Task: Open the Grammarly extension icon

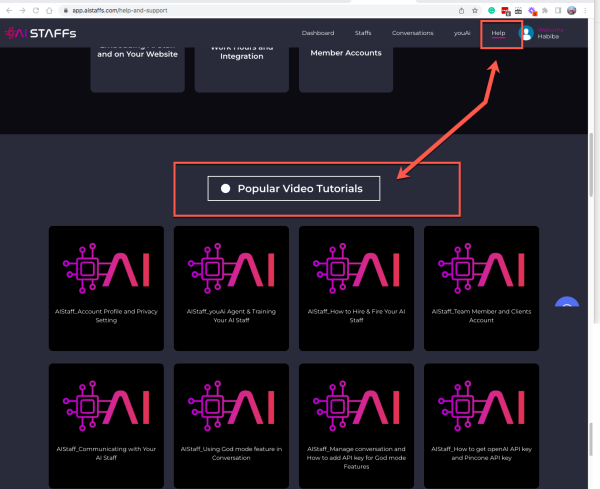Action: (491, 11)
